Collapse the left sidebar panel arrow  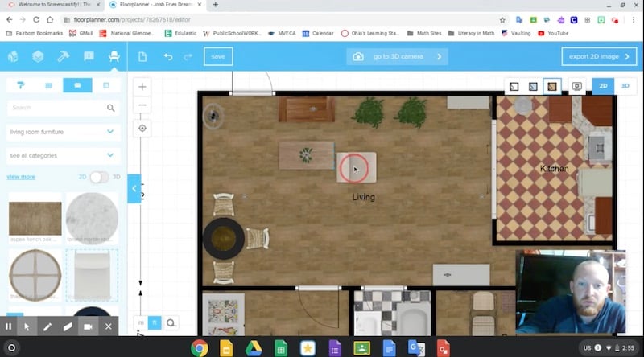134,188
